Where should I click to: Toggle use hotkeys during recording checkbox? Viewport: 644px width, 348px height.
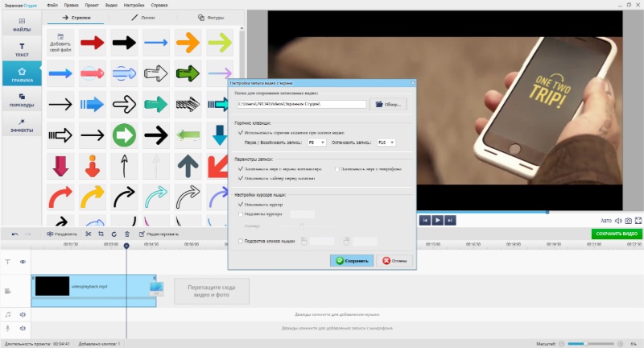pyautogui.click(x=241, y=133)
